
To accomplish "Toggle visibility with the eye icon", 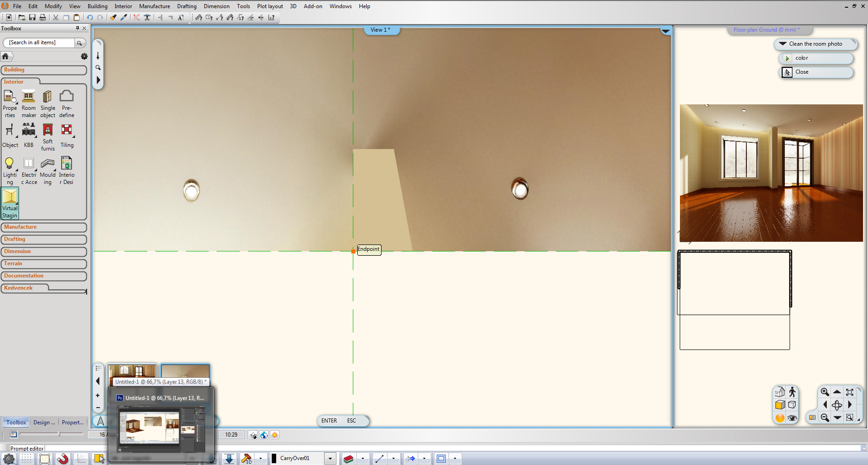I will point(792,418).
